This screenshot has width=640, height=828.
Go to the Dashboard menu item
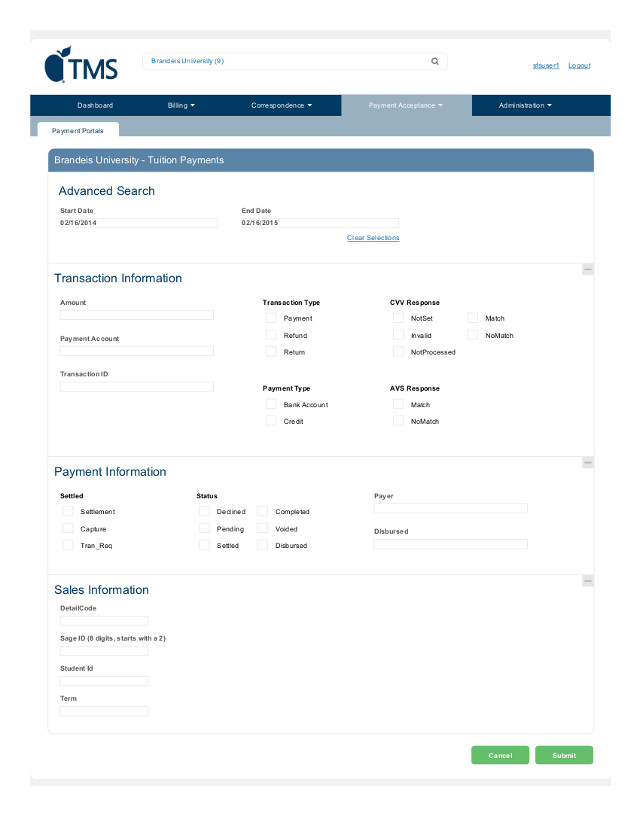(95, 106)
